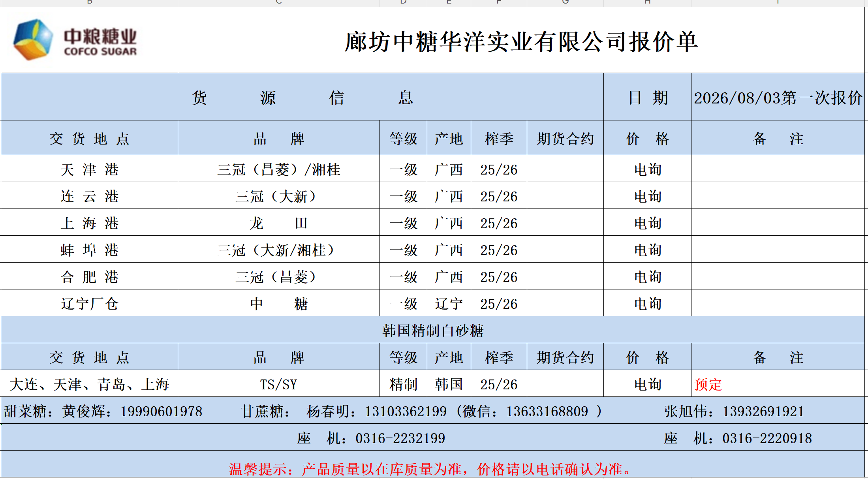
Task: Click the 甘蔗糖 contact 杨春明 13103362199
Action: coord(344,411)
